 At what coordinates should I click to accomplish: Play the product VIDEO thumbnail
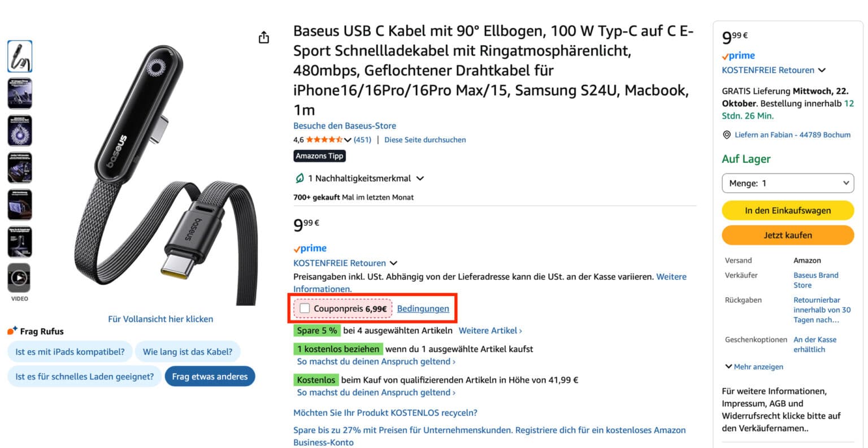20,279
